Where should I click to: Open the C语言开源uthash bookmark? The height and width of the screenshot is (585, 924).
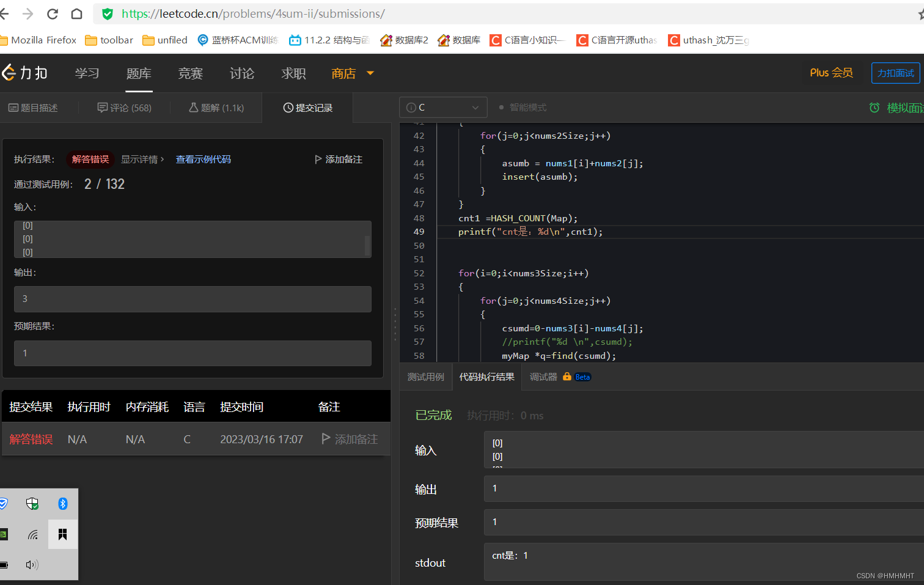coord(617,40)
